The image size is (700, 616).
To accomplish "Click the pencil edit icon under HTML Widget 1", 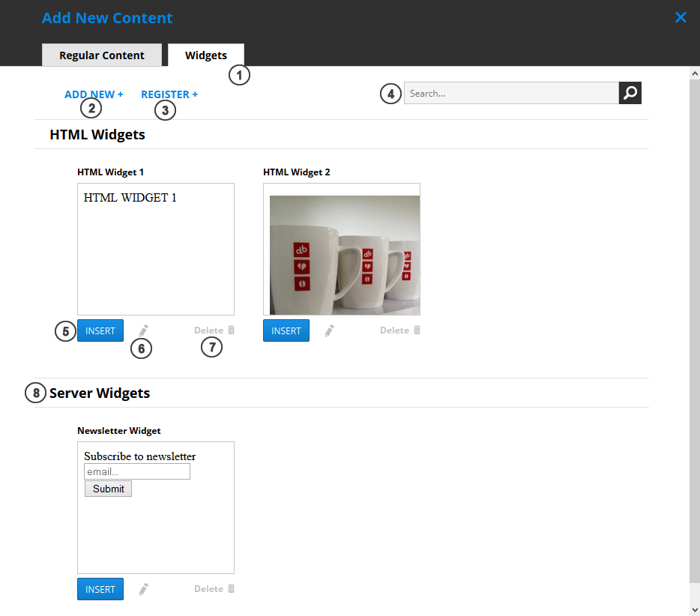I will (x=142, y=330).
